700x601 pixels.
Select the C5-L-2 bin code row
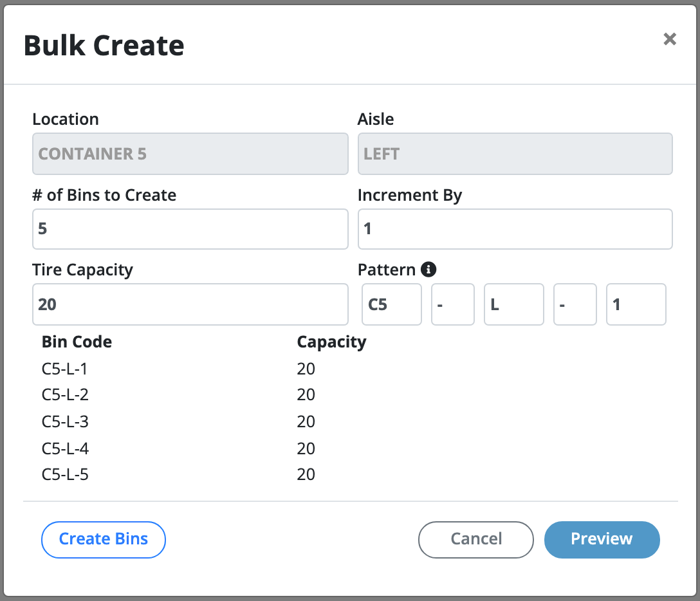(x=66, y=395)
